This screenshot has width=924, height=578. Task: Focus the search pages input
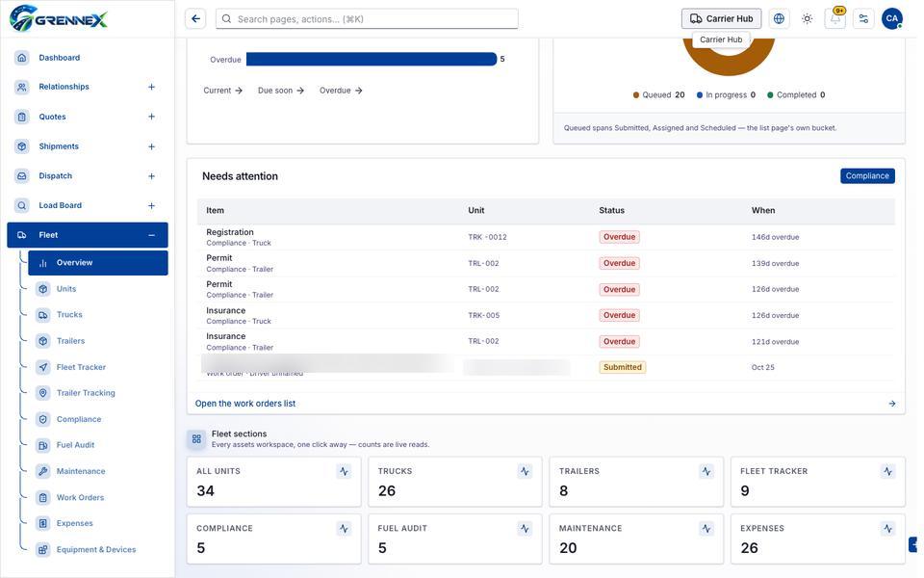click(x=367, y=19)
